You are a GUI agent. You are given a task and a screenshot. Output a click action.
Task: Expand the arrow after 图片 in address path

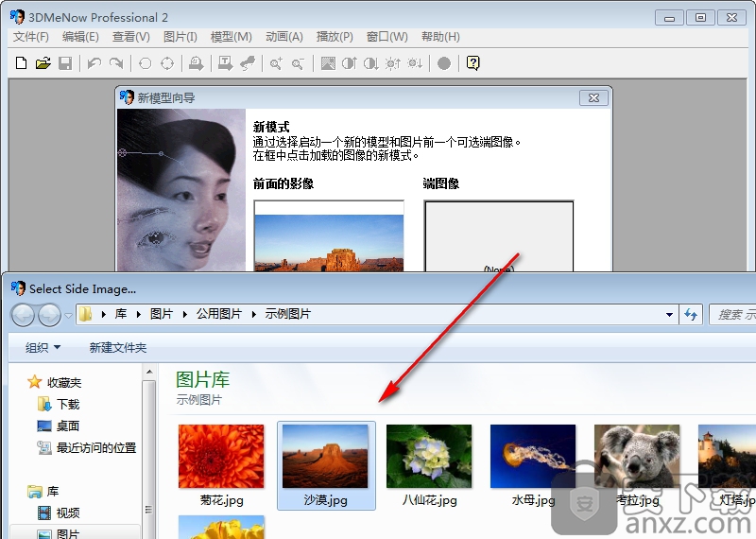(184, 315)
